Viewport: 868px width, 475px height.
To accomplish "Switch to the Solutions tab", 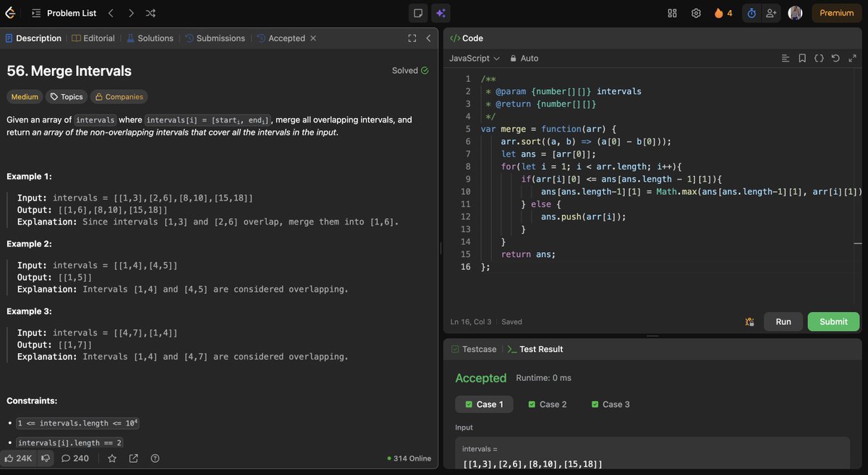I will [150, 38].
